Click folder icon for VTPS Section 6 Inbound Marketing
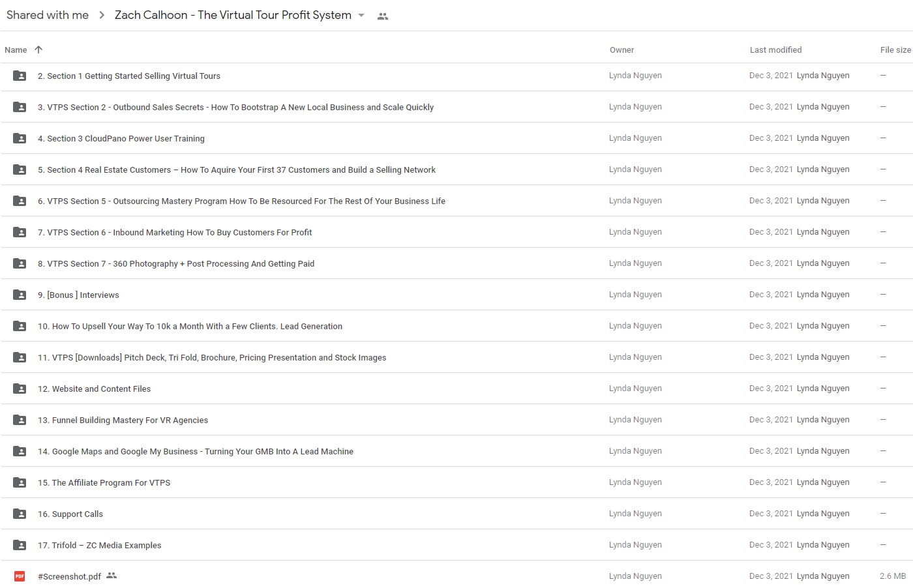The image size is (913, 588). [x=20, y=232]
